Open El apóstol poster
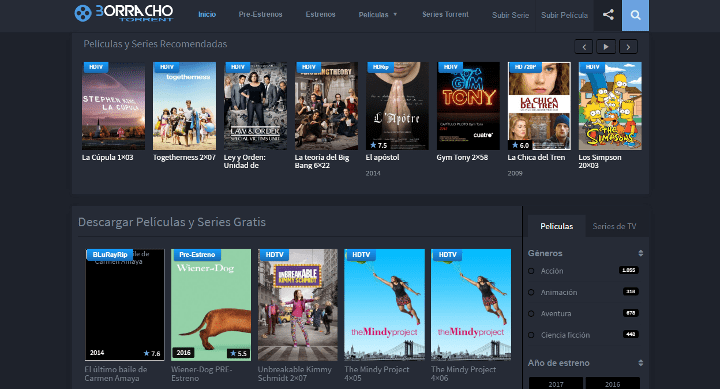The width and height of the screenshot is (720, 389). coord(397,106)
